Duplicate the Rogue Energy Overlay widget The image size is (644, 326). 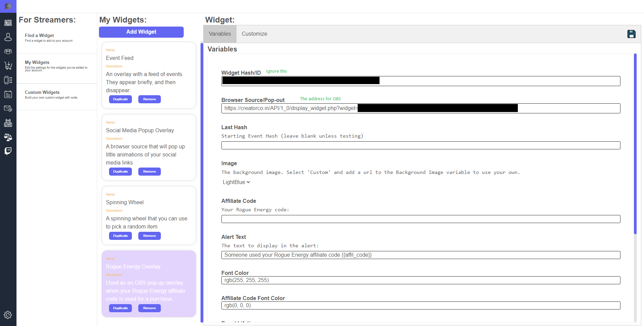[x=120, y=308]
